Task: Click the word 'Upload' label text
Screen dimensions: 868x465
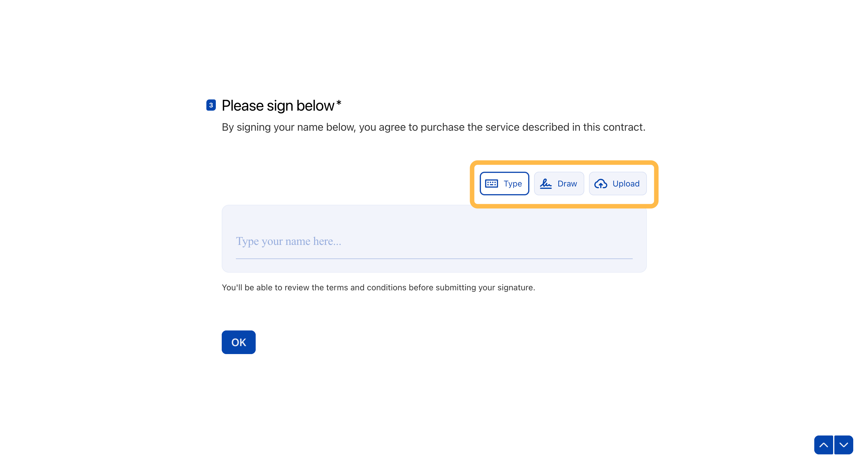Action: tap(626, 184)
